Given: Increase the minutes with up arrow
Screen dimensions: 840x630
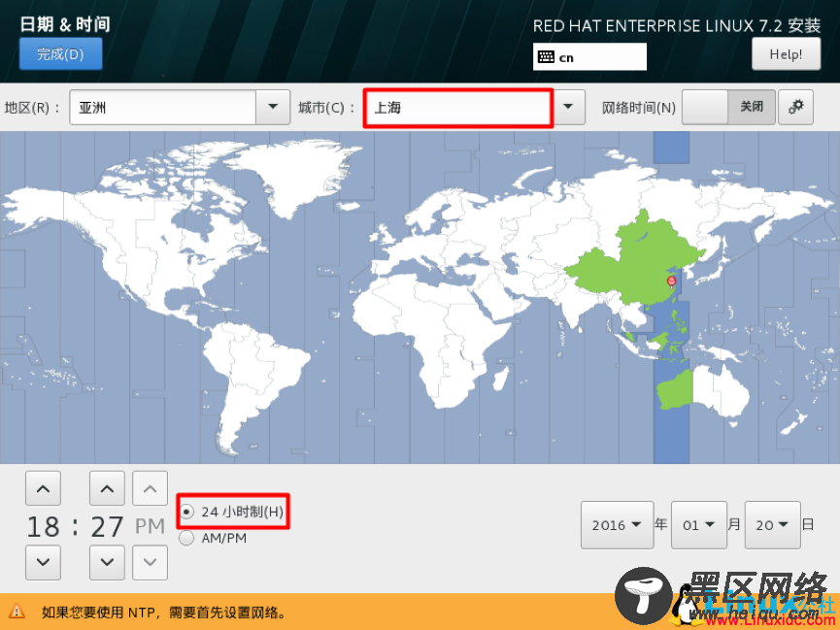Looking at the screenshot, I should [x=107, y=488].
